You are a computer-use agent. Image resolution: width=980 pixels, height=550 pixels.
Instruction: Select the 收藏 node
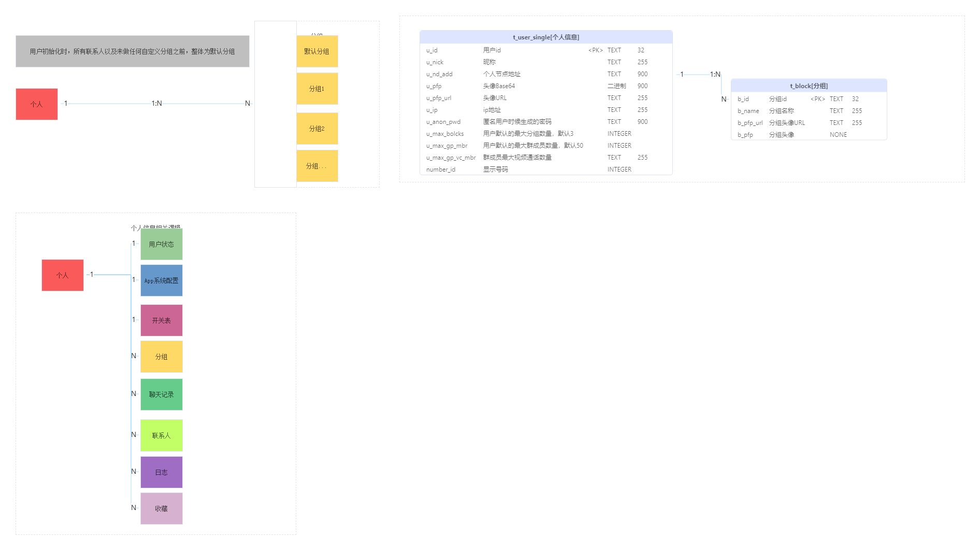click(162, 509)
